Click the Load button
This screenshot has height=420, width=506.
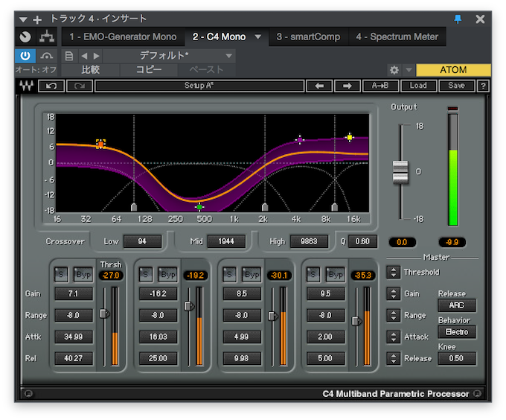(x=418, y=86)
